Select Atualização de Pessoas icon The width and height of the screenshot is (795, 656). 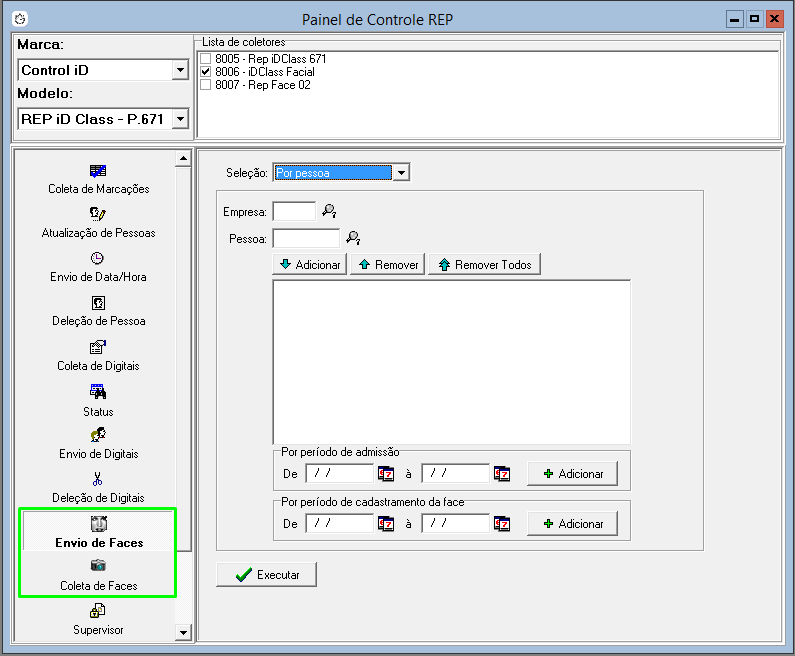(x=98, y=213)
